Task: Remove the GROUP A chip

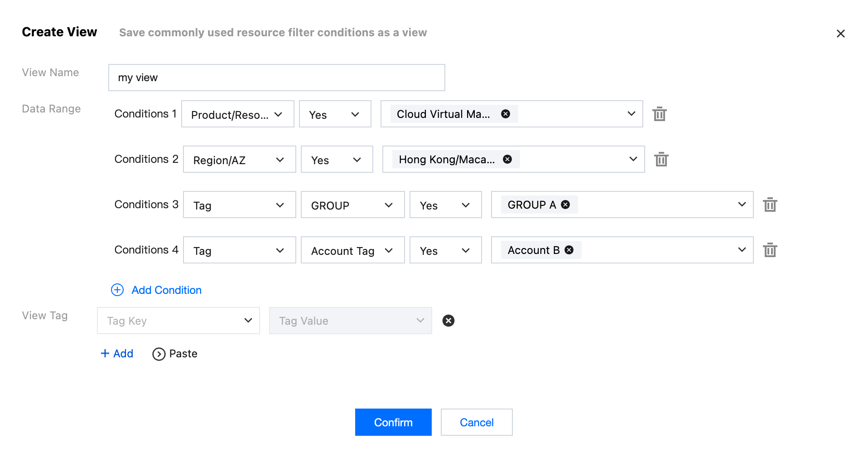Action: 565,205
